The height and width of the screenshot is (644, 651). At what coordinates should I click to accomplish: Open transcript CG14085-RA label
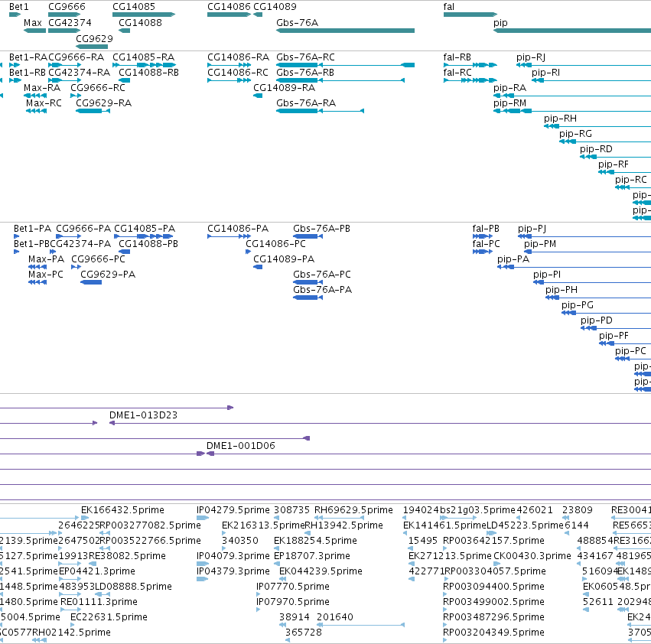coord(144,57)
